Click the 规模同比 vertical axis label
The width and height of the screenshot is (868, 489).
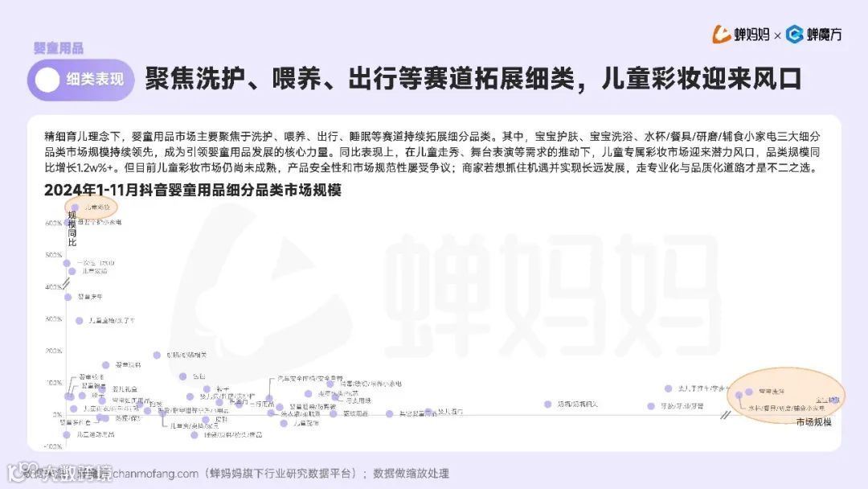pos(72,228)
